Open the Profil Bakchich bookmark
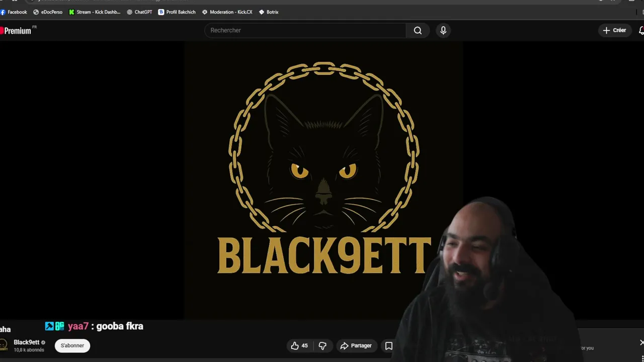 (177, 12)
